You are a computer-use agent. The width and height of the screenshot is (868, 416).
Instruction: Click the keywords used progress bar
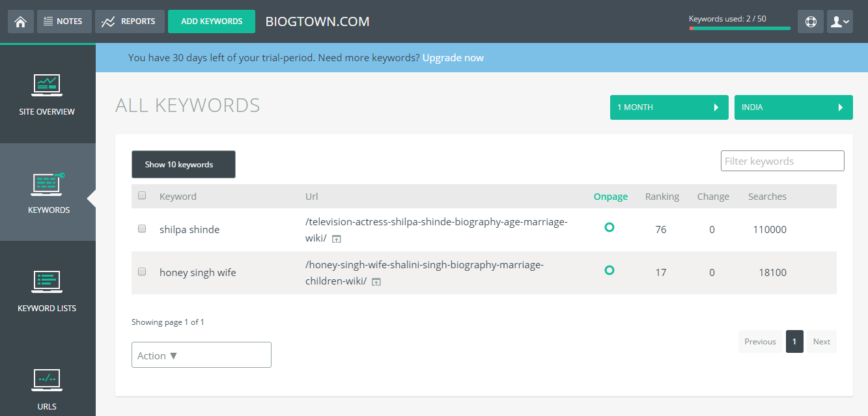click(740, 28)
